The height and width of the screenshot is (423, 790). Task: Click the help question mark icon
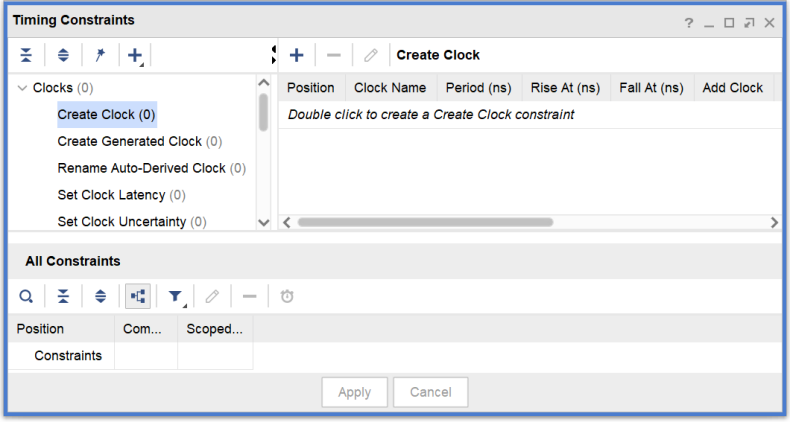[689, 22]
